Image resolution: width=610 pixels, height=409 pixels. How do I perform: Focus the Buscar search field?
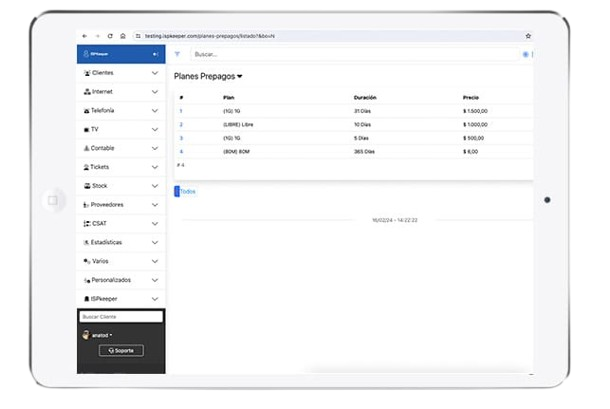(354, 54)
